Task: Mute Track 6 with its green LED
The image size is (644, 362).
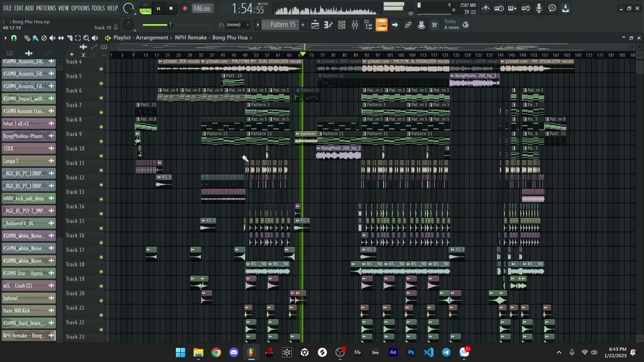Action: pos(101,98)
